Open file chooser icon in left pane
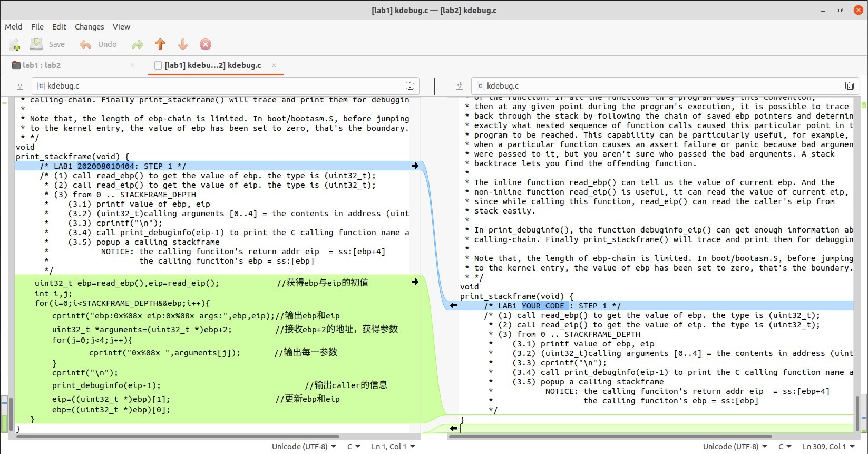 click(410, 86)
